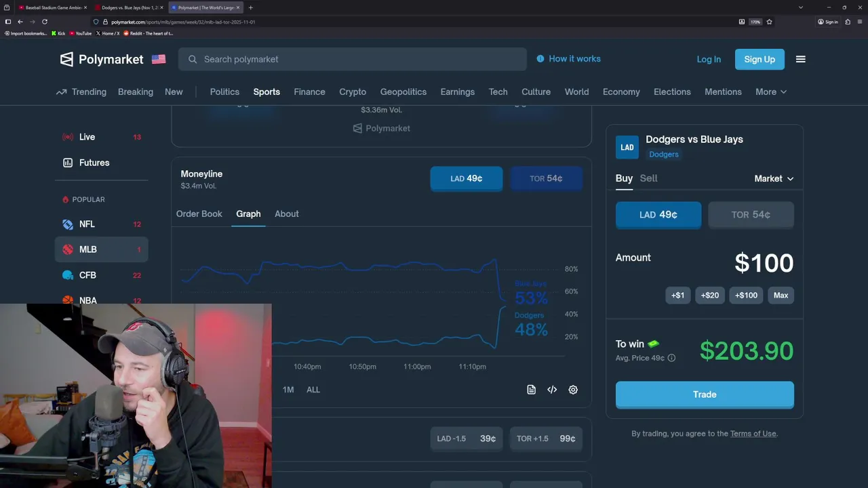Expand the More navigation dropdown
This screenshot has width=868, height=488.
click(771, 92)
